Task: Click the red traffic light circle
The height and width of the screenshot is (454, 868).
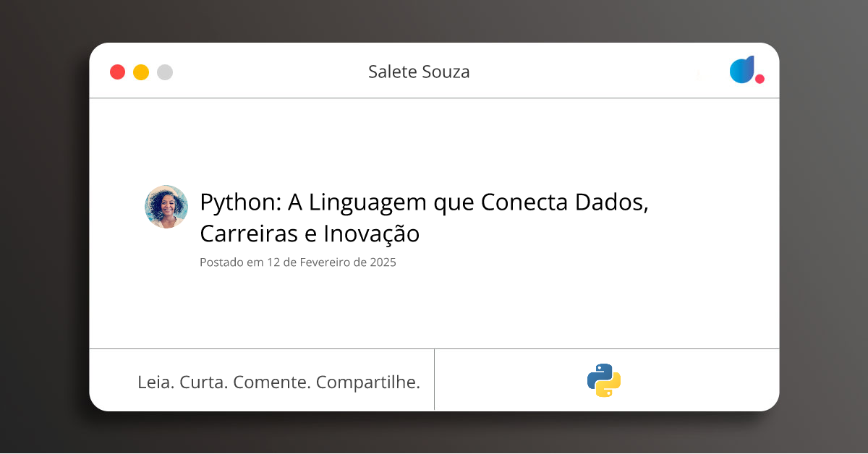Action: pos(117,72)
